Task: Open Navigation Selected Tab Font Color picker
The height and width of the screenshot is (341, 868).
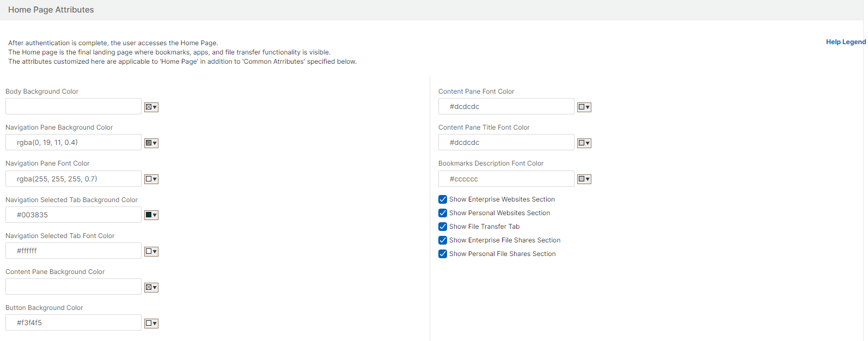Action: 151,252
